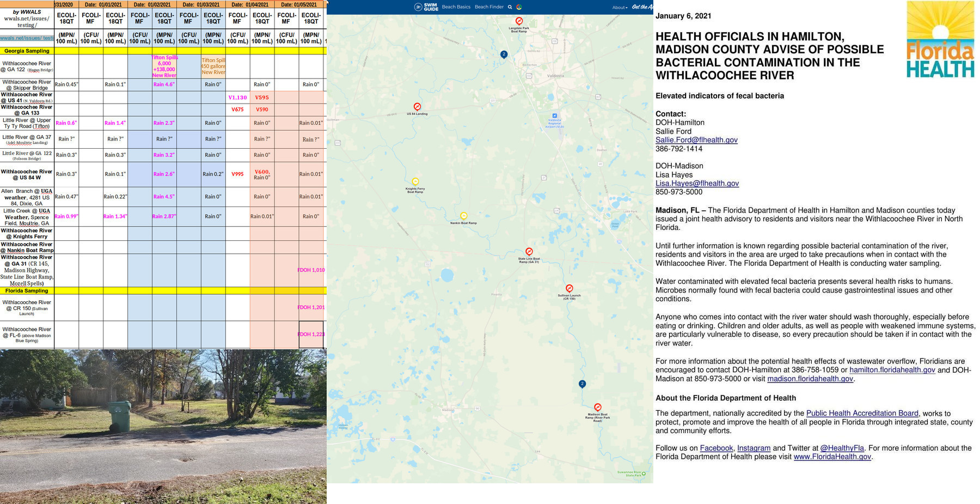Select the Madison Boat Ramp red marker
980x504 pixels.
pyautogui.click(x=598, y=407)
